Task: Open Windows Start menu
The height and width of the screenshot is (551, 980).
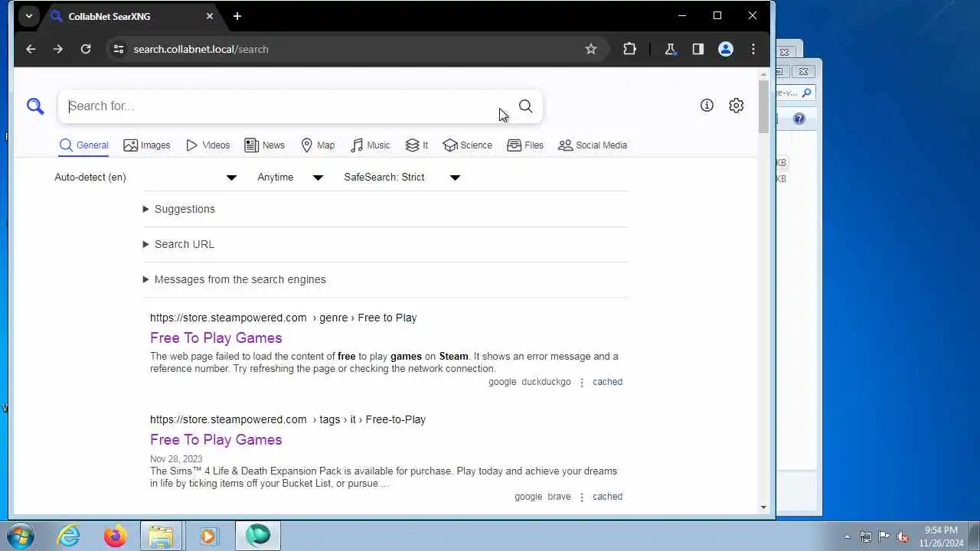Action: 20,536
